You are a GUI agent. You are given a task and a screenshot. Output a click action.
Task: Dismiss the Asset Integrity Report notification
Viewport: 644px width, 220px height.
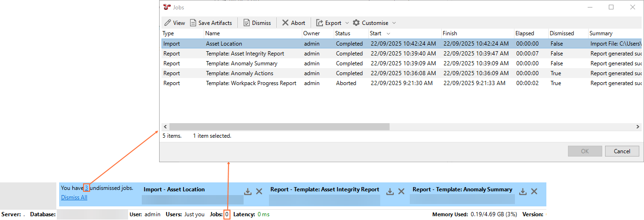[401, 191]
